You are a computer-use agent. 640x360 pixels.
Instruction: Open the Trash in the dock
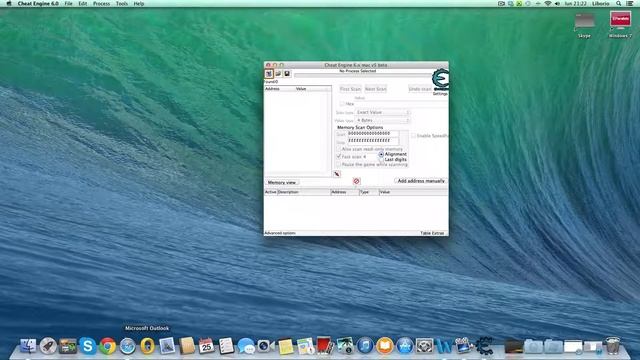[x=613, y=346]
